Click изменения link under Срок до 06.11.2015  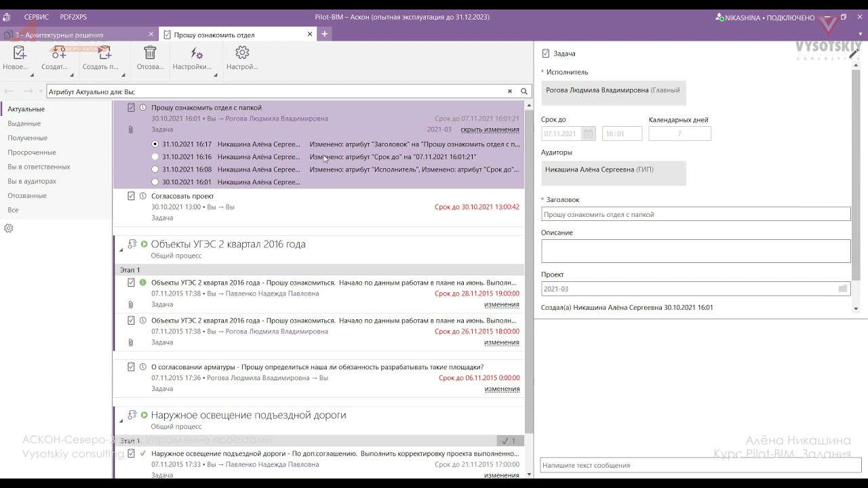[502, 388]
